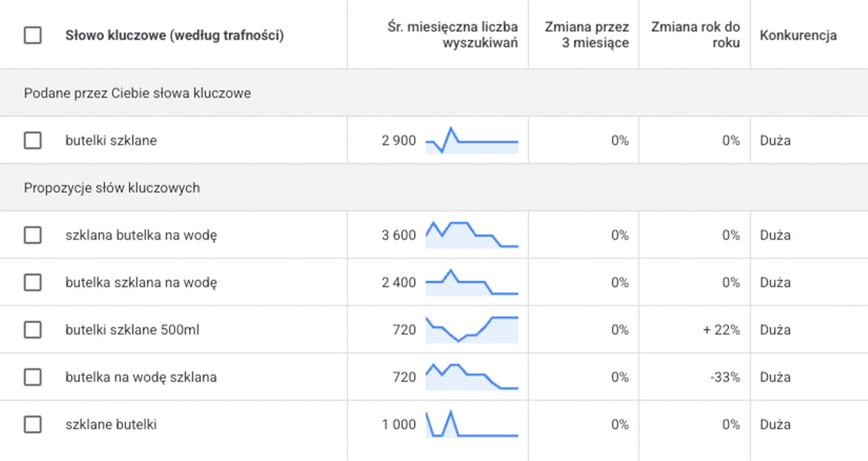Sort by 'Śr. miesięczna liczba wyszukiwań' column

coord(452,35)
